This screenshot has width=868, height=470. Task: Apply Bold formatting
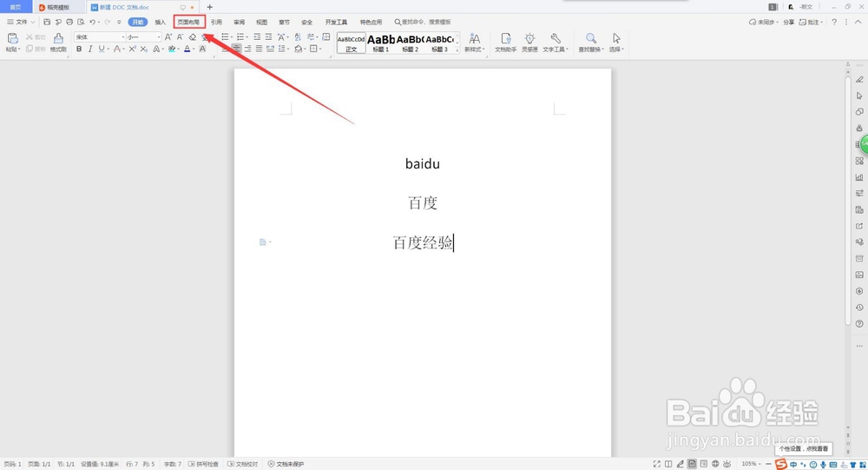79,49
